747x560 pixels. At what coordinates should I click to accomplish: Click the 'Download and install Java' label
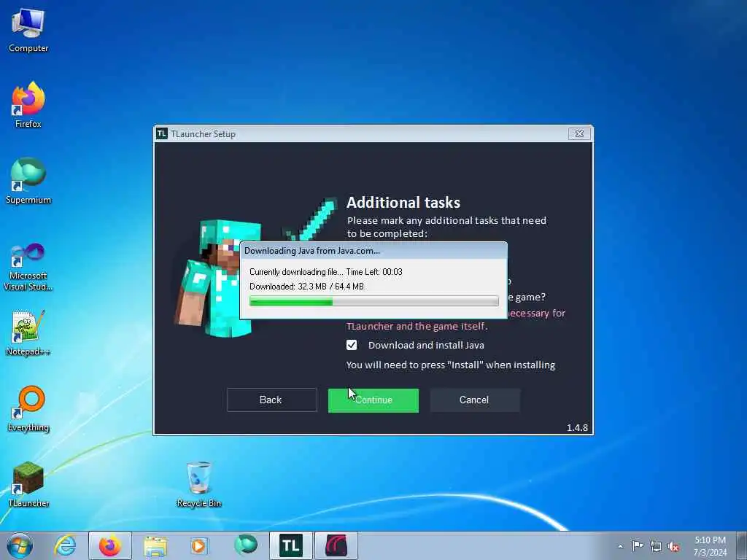pos(426,345)
